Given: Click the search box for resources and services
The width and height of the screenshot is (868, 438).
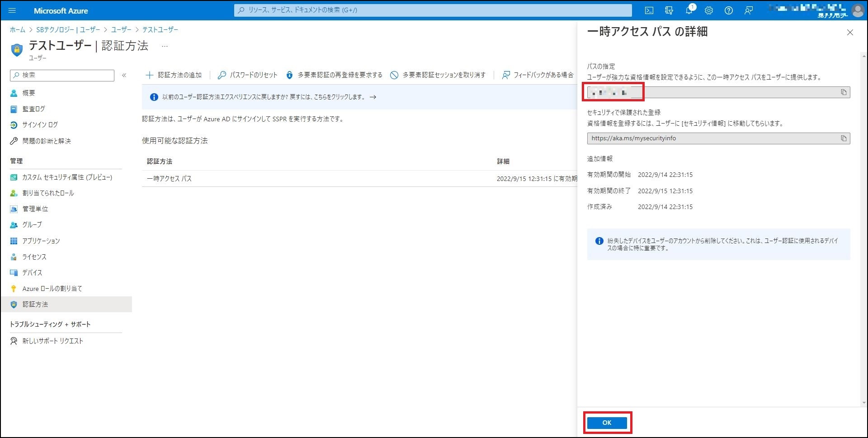Looking at the screenshot, I should click(x=433, y=10).
